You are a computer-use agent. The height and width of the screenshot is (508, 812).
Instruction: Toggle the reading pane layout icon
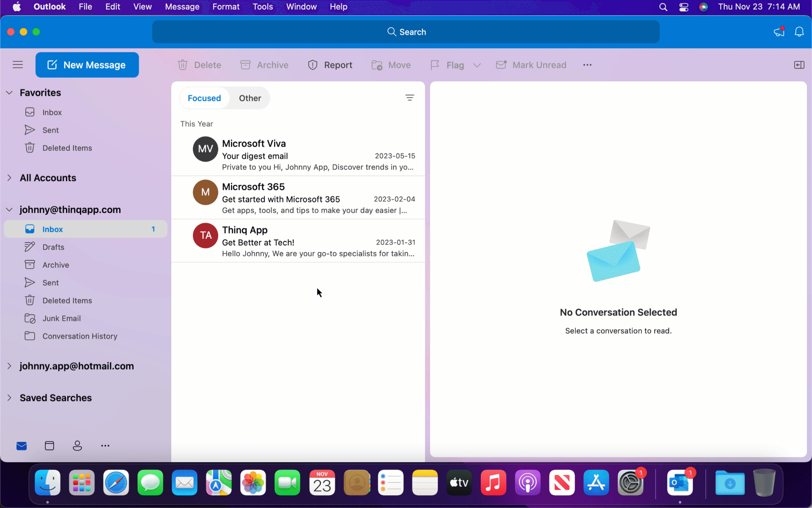pos(799,65)
